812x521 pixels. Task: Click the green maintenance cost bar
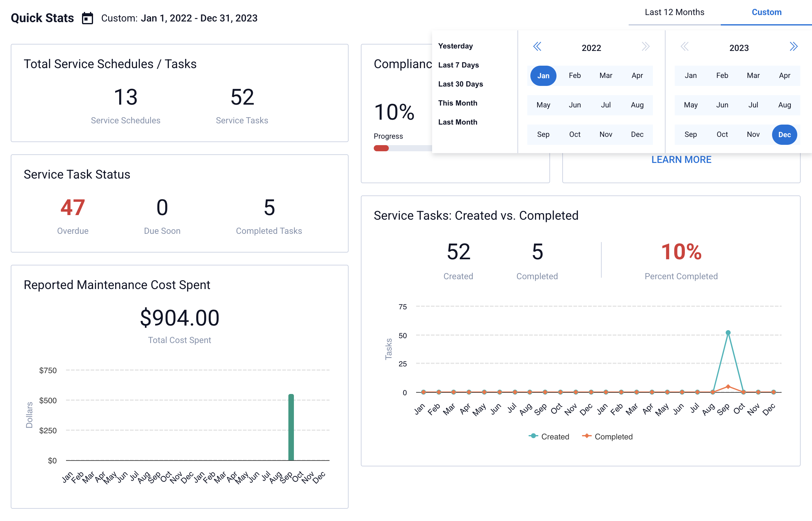(x=291, y=427)
